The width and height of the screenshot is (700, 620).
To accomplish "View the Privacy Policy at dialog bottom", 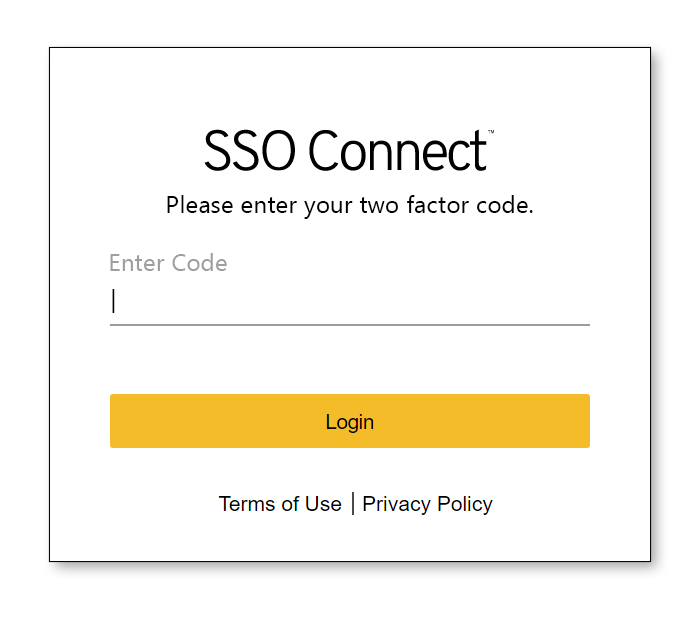I will click(x=427, y=504).
